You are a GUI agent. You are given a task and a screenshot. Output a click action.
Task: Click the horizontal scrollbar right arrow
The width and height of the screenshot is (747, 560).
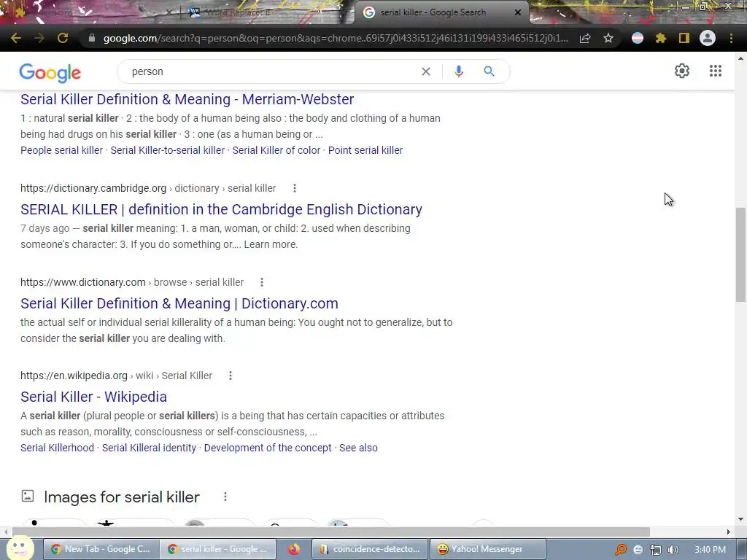tap(729, 532)
